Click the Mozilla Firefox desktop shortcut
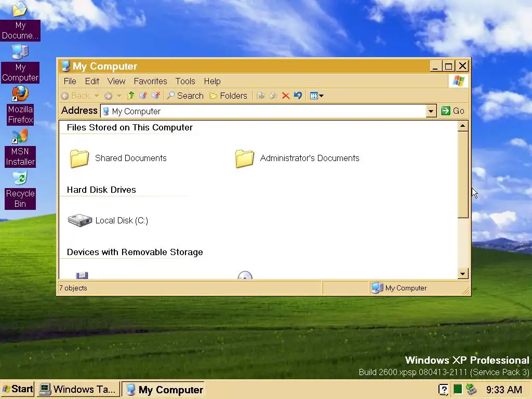This screenshot has width=532, height=399. point(20,105)
